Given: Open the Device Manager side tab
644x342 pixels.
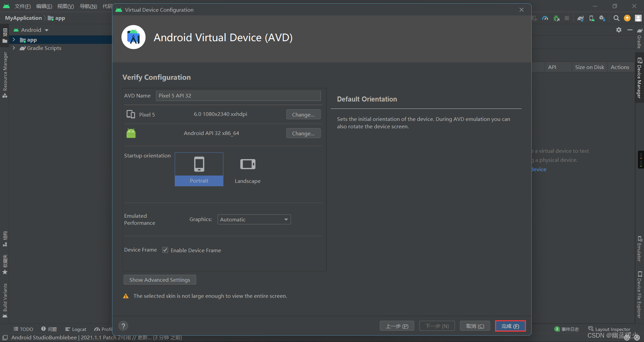Looking at the screenshot, I should (x=640, y=78).
